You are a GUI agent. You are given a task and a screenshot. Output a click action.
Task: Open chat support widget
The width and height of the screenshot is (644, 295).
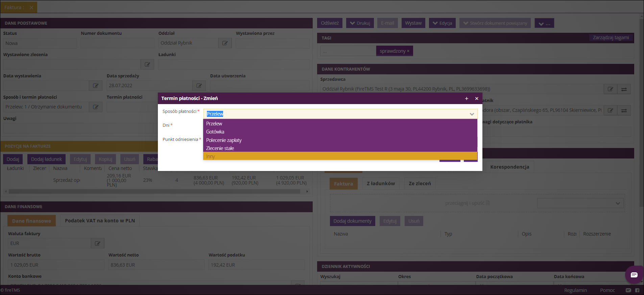coord(634,275)
